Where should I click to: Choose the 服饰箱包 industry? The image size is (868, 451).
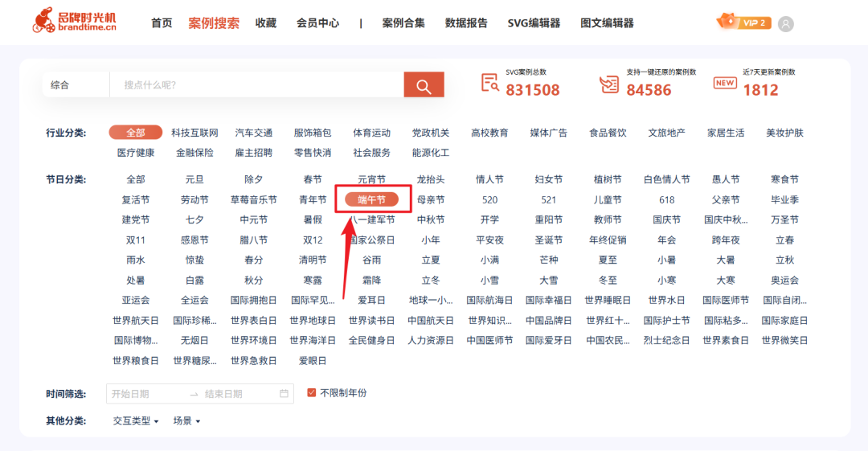coord(313,133)
